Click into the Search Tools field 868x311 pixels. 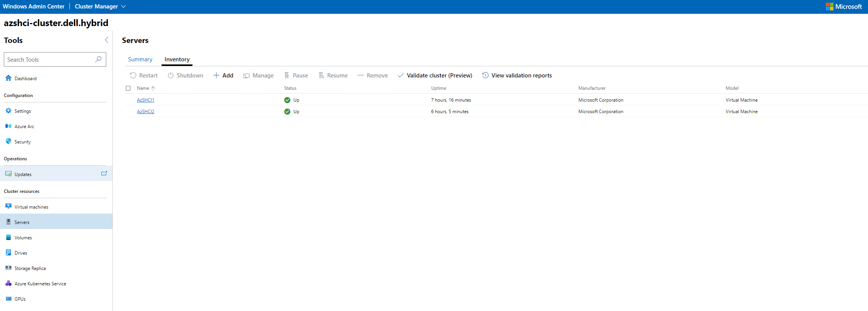click(x=49, y=59)
